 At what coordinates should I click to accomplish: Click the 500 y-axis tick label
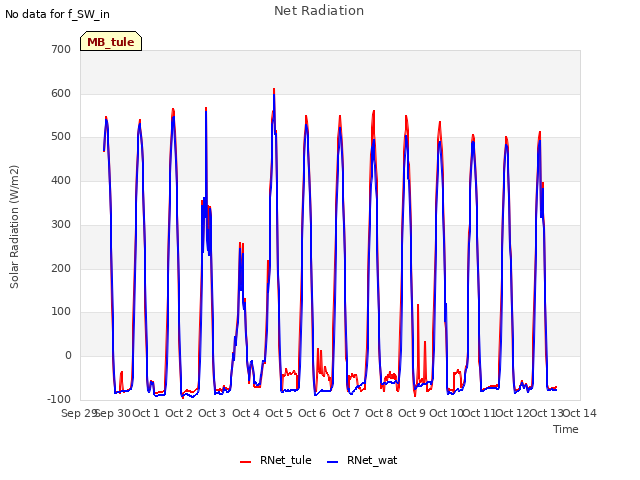tap(61, 137)
